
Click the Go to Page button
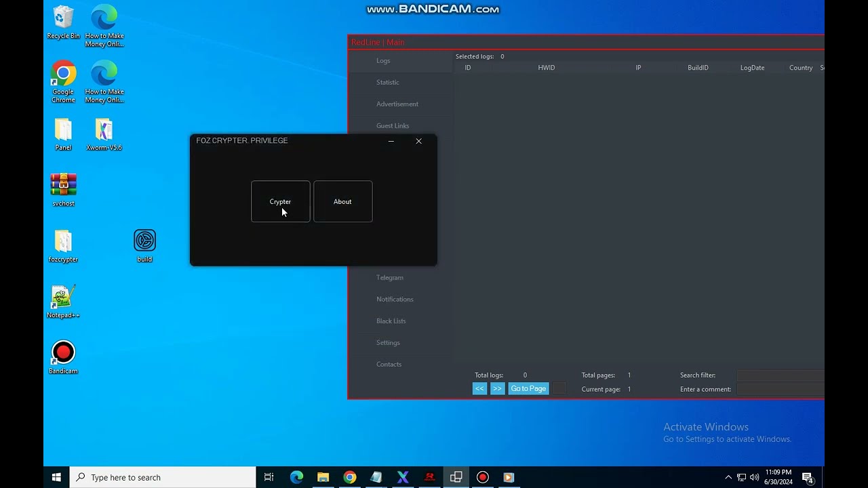click(528, 388)
